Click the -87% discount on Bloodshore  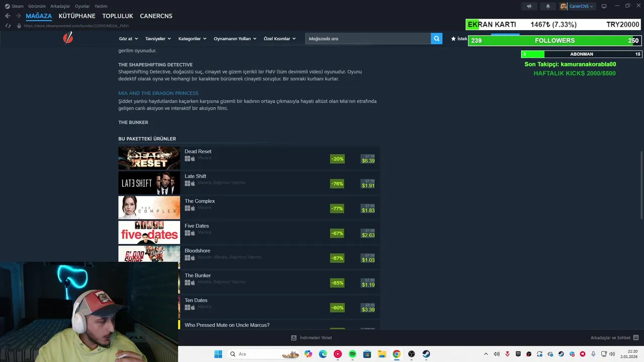337,258
